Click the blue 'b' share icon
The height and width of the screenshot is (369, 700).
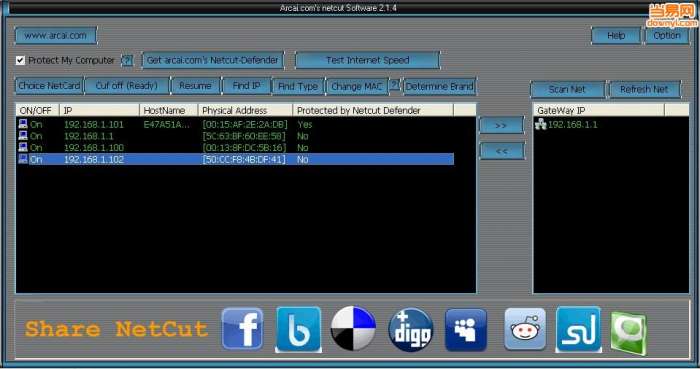click(x=299, y=329)
